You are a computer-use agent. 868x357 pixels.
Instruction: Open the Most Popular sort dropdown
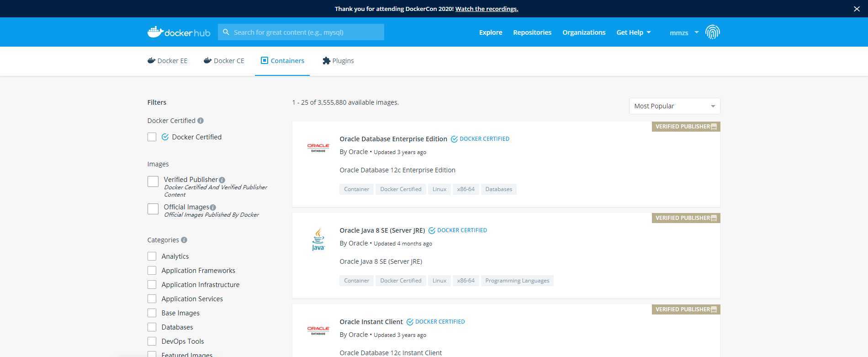[x=674, y=106]
